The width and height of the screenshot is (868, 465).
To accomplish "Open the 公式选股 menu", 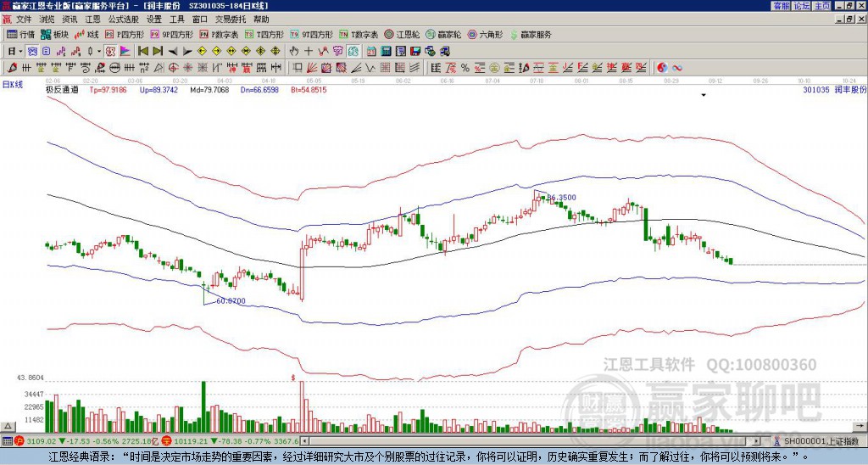I will [x=124, y=20].
